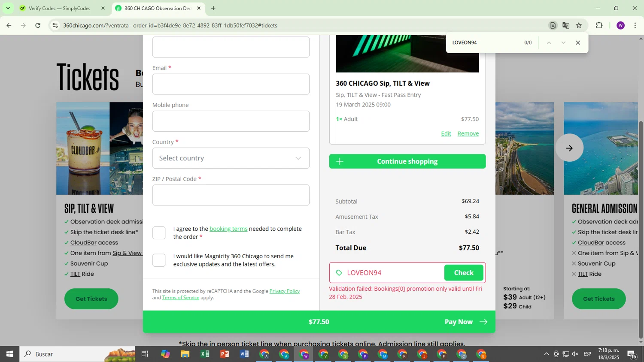View site information icon in address bar
This screenshot has height=362, width=644.
click(55, 25)
